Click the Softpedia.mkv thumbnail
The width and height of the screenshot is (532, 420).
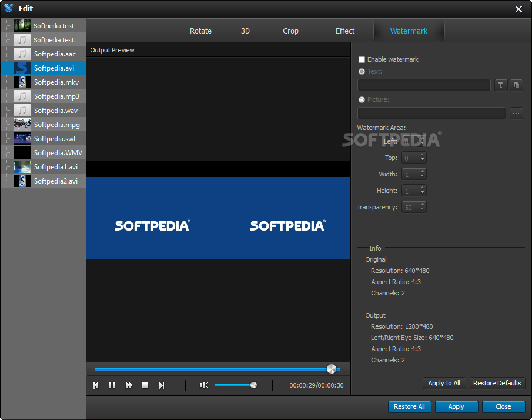click(x=22, y=82)
